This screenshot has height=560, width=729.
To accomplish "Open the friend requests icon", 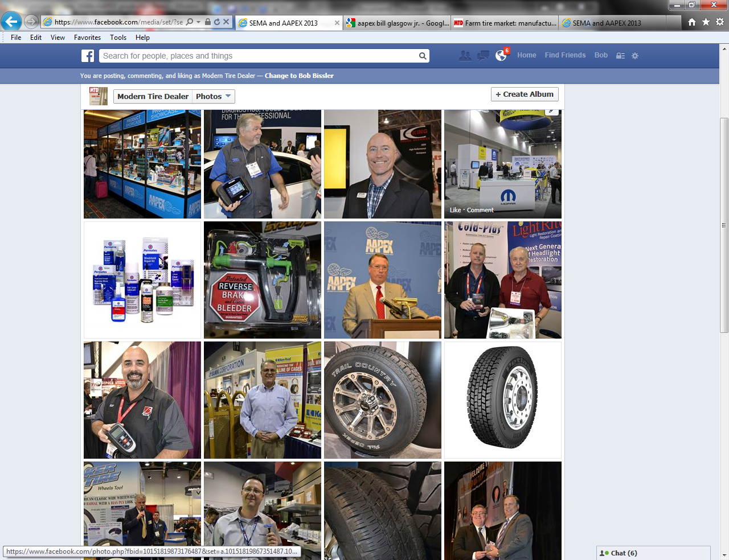I will [465, 56].
